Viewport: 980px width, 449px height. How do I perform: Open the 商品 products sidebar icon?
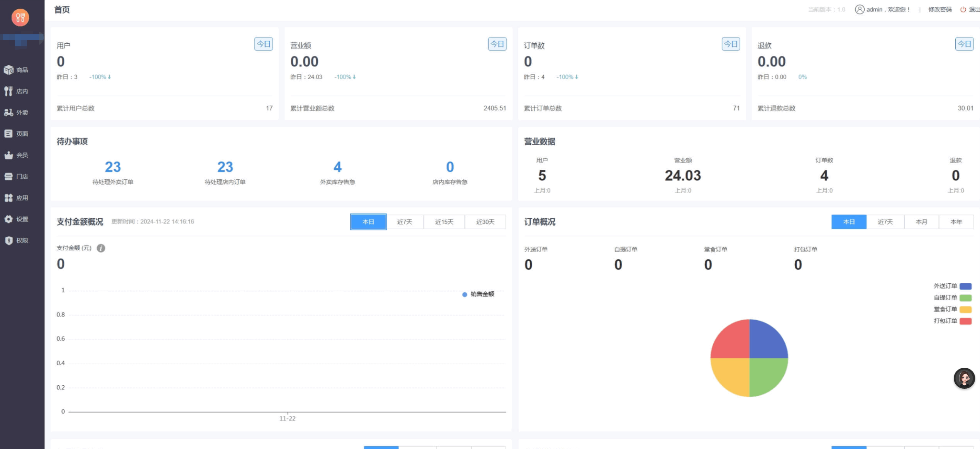(x=8, y=70)
